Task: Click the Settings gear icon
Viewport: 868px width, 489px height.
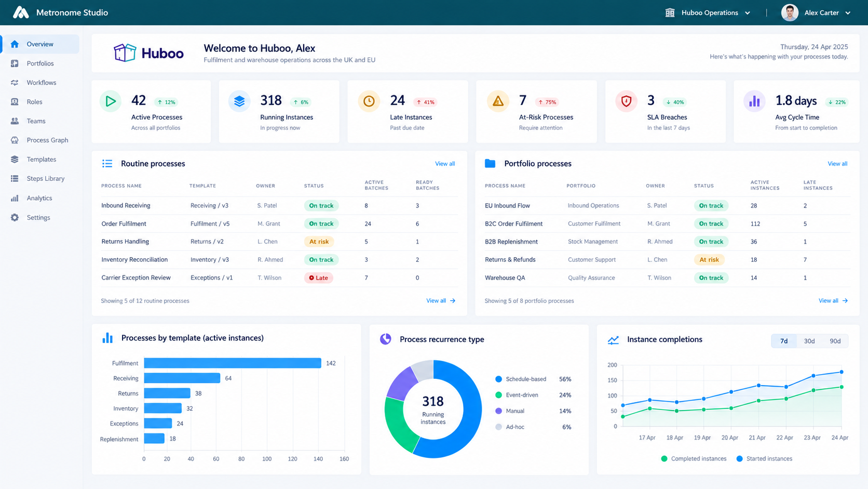Action: tap(15, 218)
